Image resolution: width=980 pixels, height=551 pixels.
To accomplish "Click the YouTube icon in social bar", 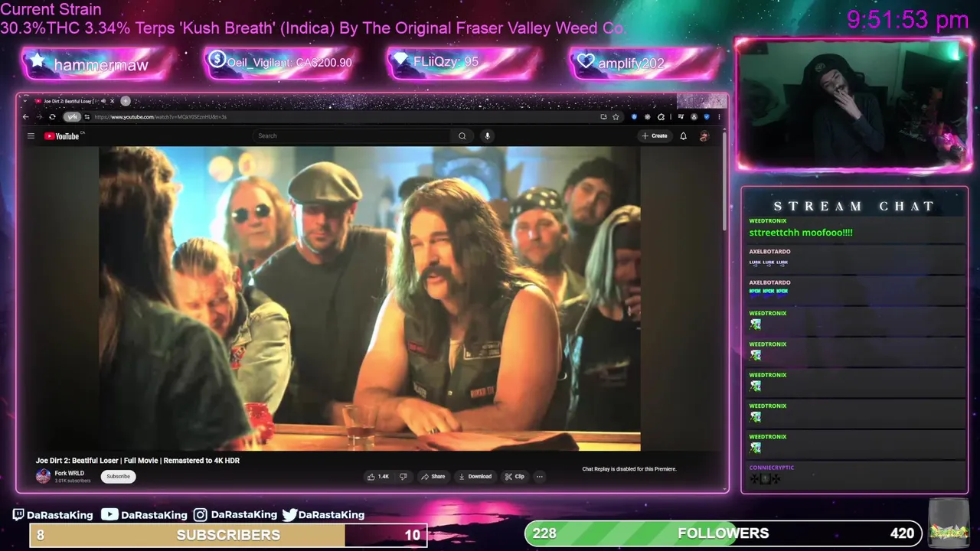I will click(109, 515).
